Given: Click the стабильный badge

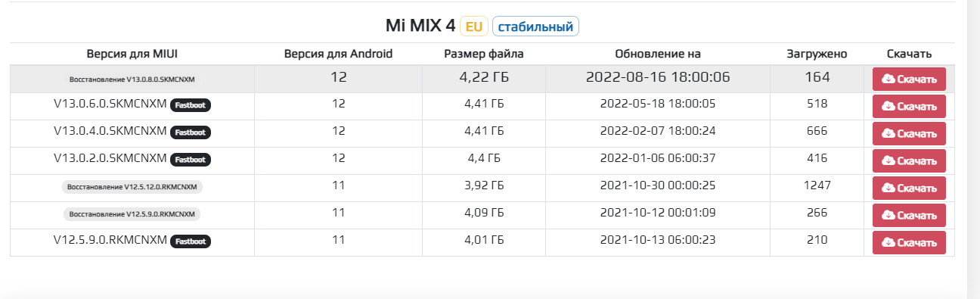Looking at the screenshot, I should (x=535, y=26).
